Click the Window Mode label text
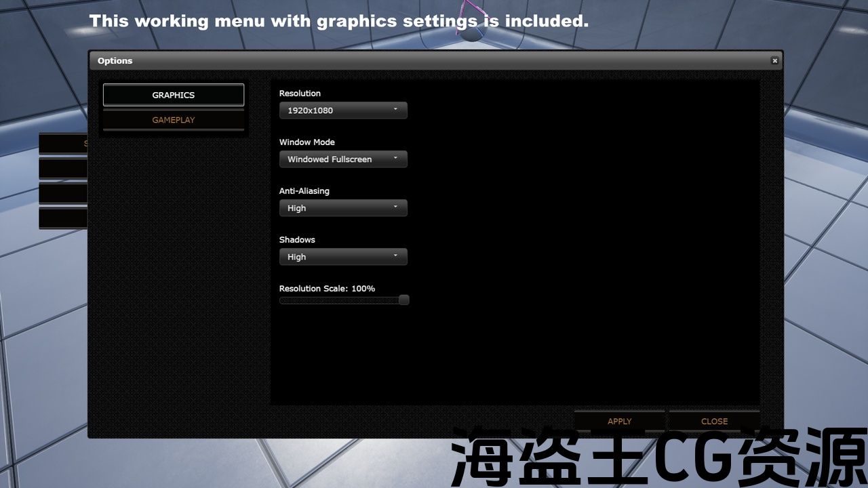This screenshot has height=488, width=868. (307, 142)
